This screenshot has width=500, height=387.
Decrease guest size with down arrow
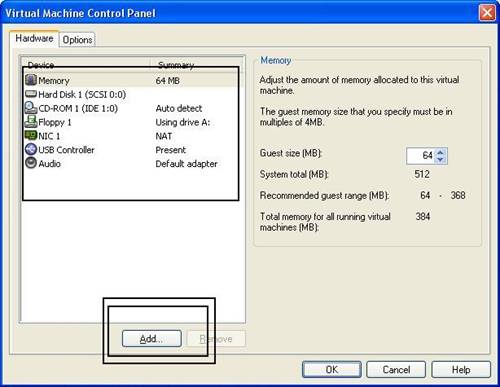point(440,160)
